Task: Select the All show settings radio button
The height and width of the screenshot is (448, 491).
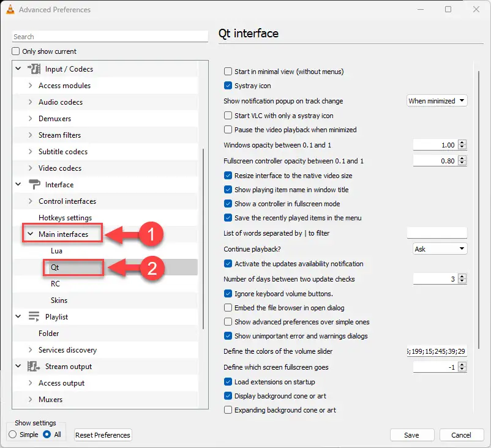Action: [47, 435]
